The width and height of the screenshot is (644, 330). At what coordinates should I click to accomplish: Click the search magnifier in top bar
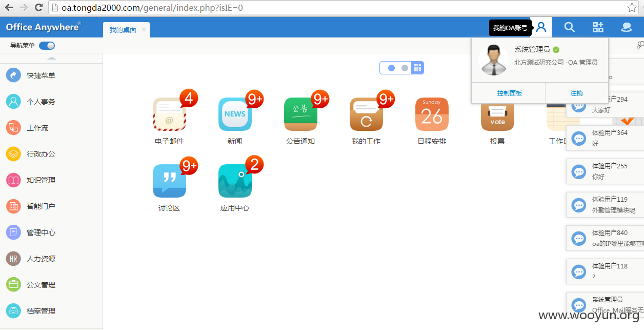point(569,27)
